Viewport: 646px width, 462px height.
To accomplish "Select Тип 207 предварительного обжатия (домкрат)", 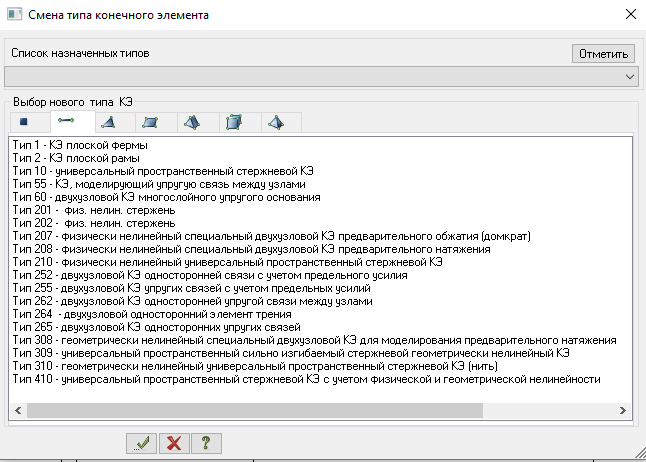I will click(272, 236).
